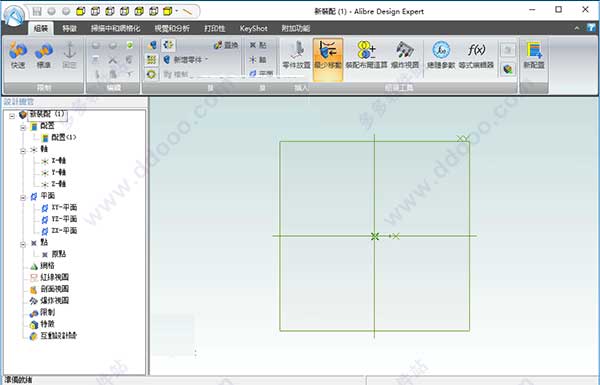
Task: Click the 置換 replace button
Action: pyautogui.click(x=226, y=45)
